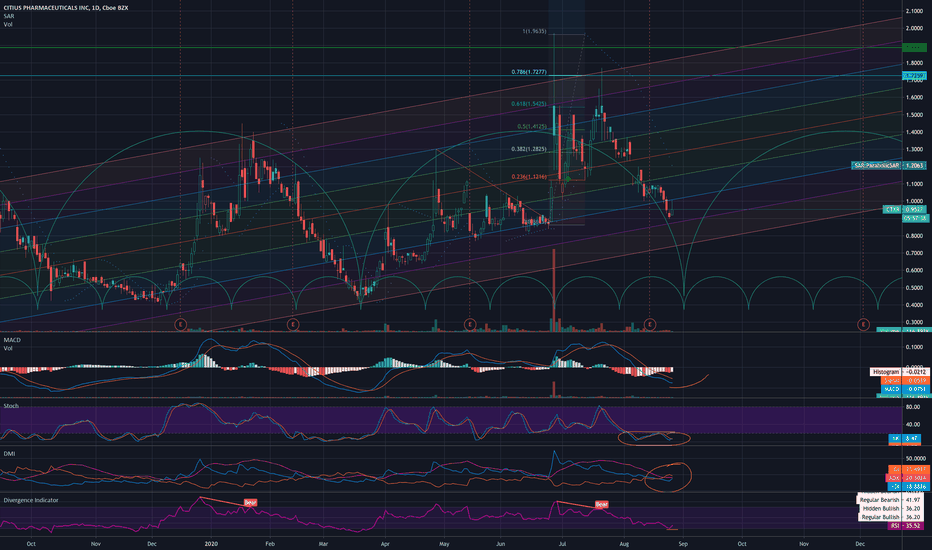Click the Fibonacci 0.786(1.7277) level label

[x=528, y=72]
